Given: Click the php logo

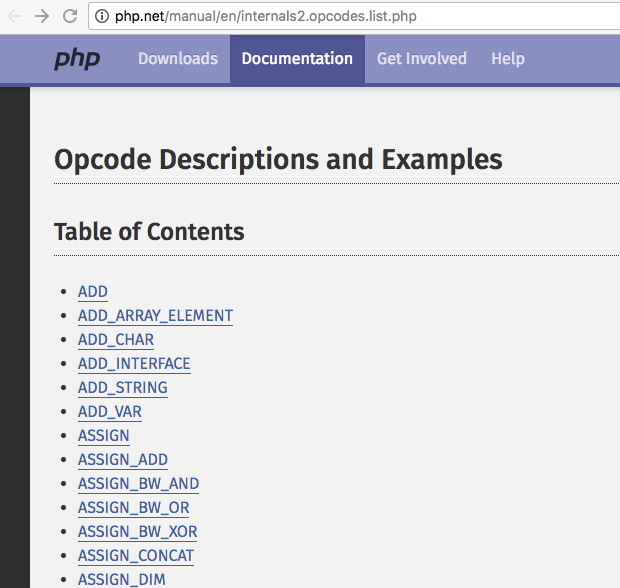Looking at the screenshot, I should click(x=77, y=59).
